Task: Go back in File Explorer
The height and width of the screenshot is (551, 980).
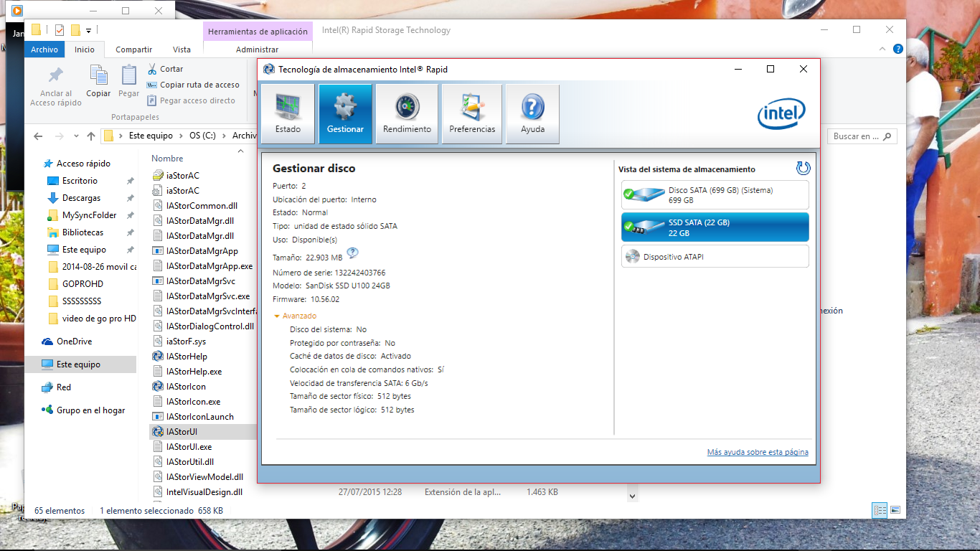Action: 39,136
